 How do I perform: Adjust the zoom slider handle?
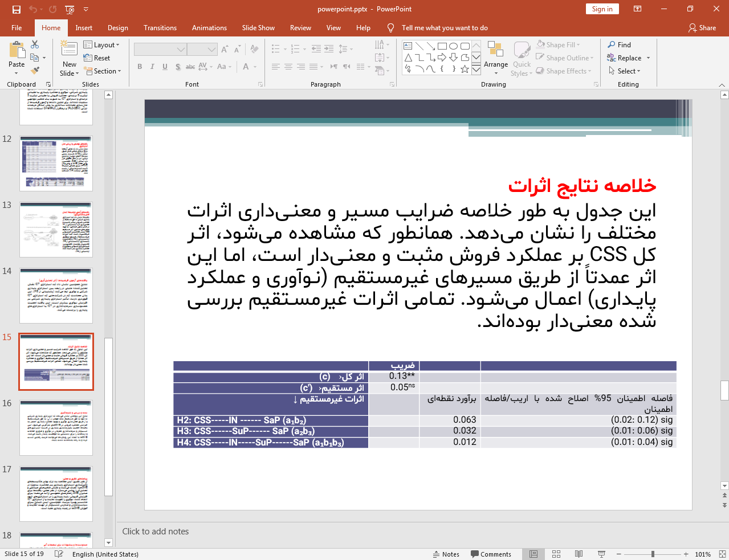pos(653,554)
